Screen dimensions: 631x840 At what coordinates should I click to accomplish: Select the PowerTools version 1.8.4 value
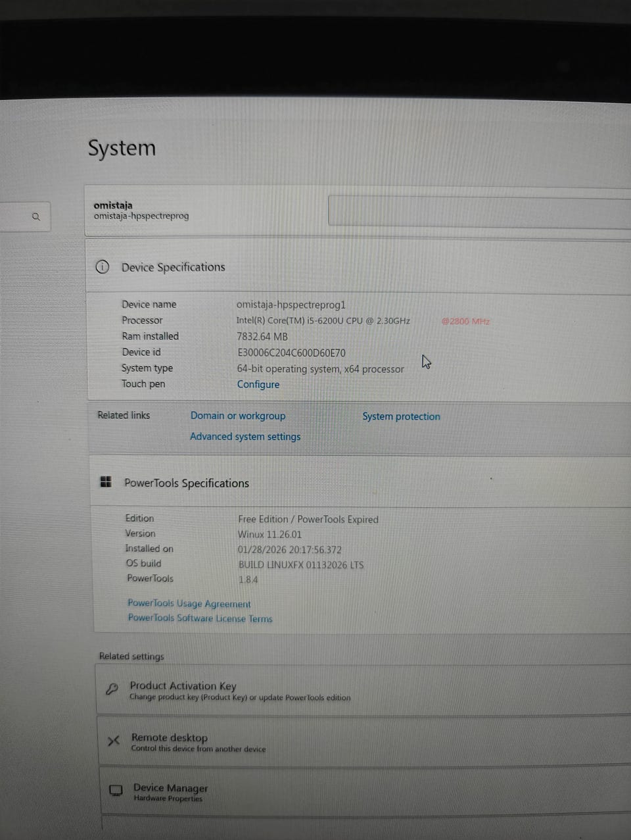coord(248,580)
